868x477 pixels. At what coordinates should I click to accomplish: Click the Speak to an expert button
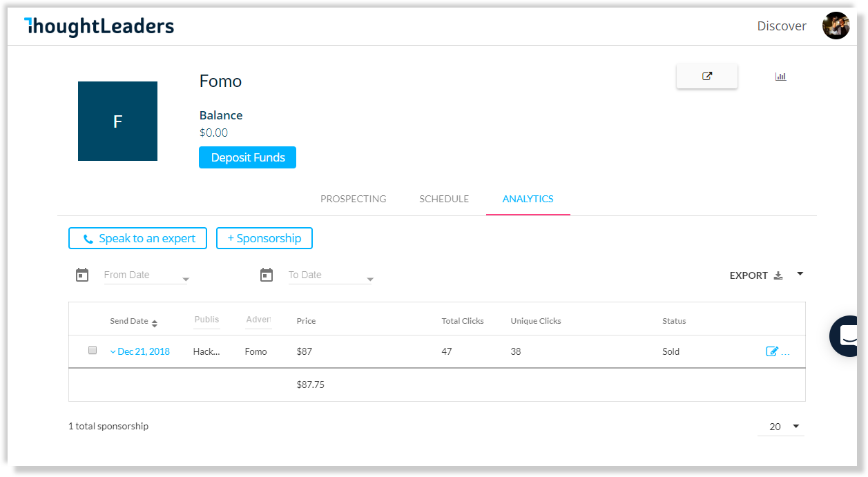[x=137, y=238]
